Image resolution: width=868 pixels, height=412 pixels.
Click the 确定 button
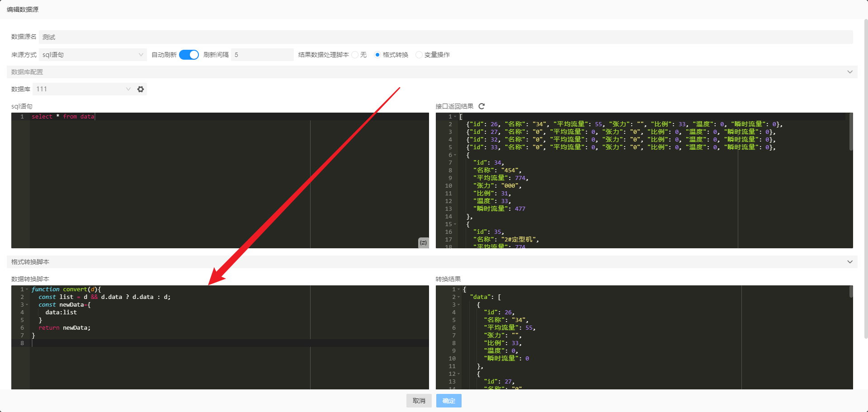pos(449,401)
